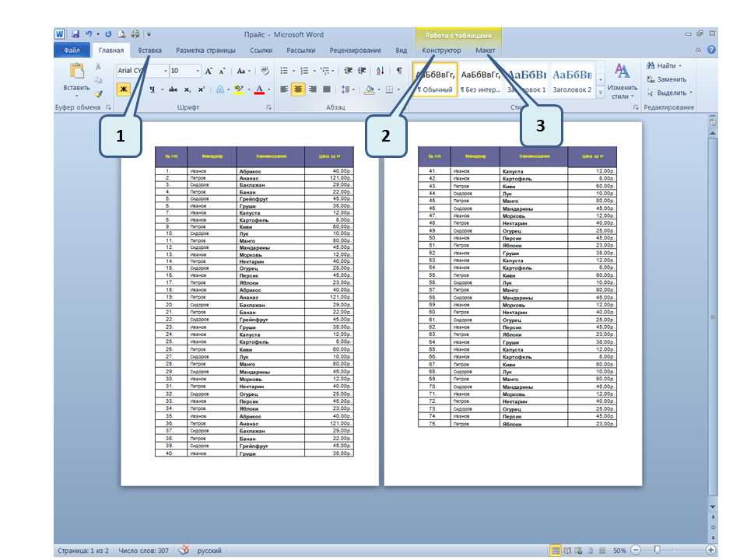The image size is (747, 560).
Task: Toggle center alignment button
Action: (x=298, y=90)
